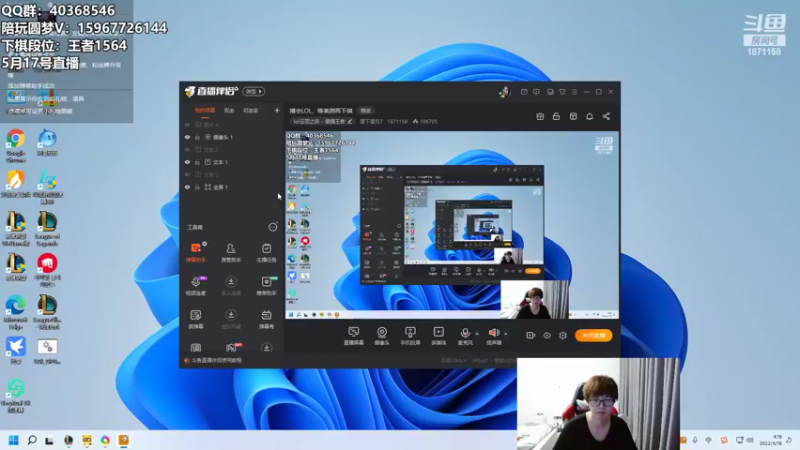This screenshot has height=450, width=800.
Task: Expand the microphone device dropdown arrow
Action: click(x=477, y=334)
